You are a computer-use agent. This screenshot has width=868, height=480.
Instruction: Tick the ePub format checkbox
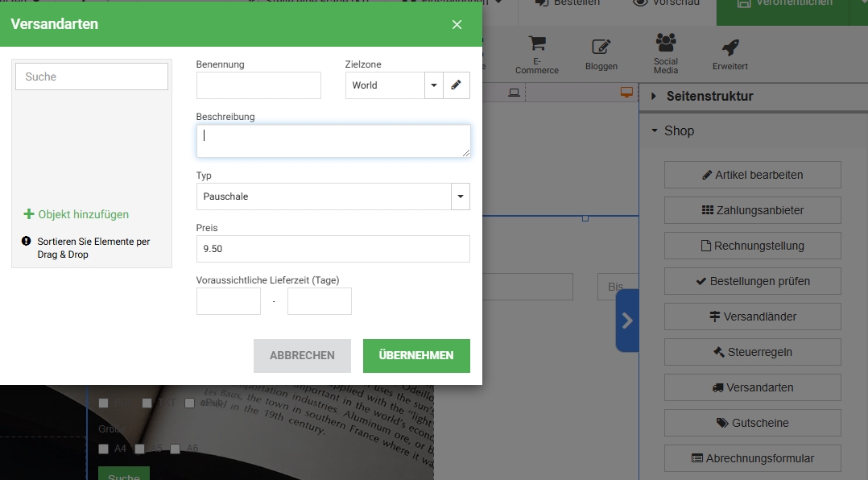[x=189, y=403]
